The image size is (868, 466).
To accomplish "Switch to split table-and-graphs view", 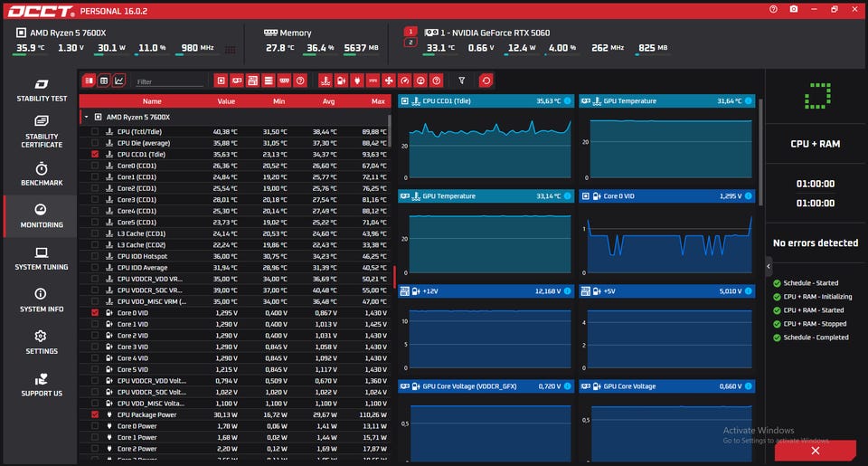I will [89, 81].
